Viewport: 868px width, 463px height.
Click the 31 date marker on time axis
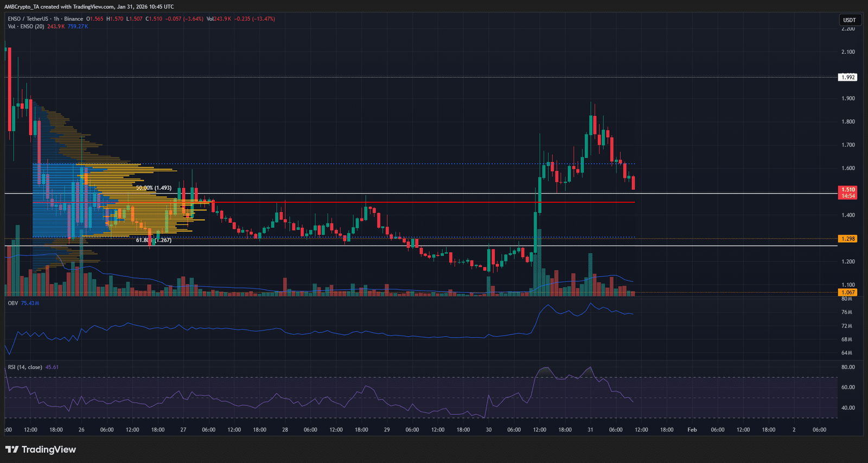click(590, 430)
